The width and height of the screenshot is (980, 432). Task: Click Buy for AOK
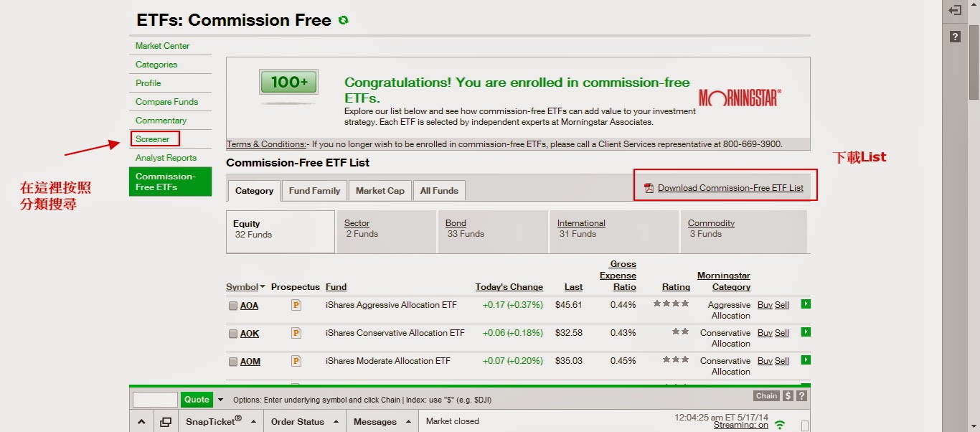coord(765,333)
